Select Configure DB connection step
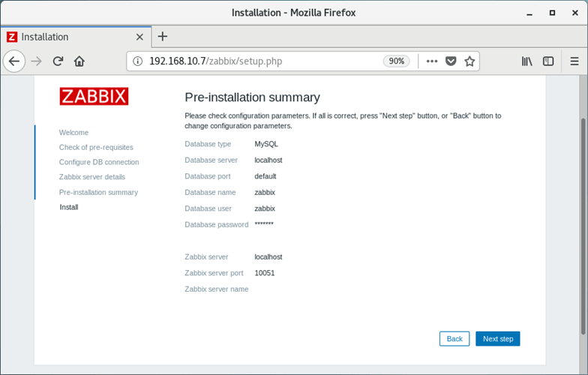The height and width of the screenshot is (375, 588). coord(99,162)
